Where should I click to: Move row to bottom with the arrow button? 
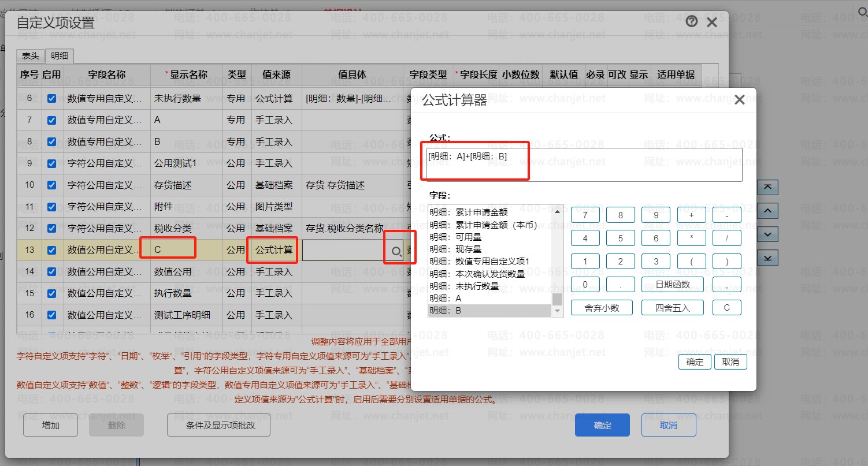767,258
